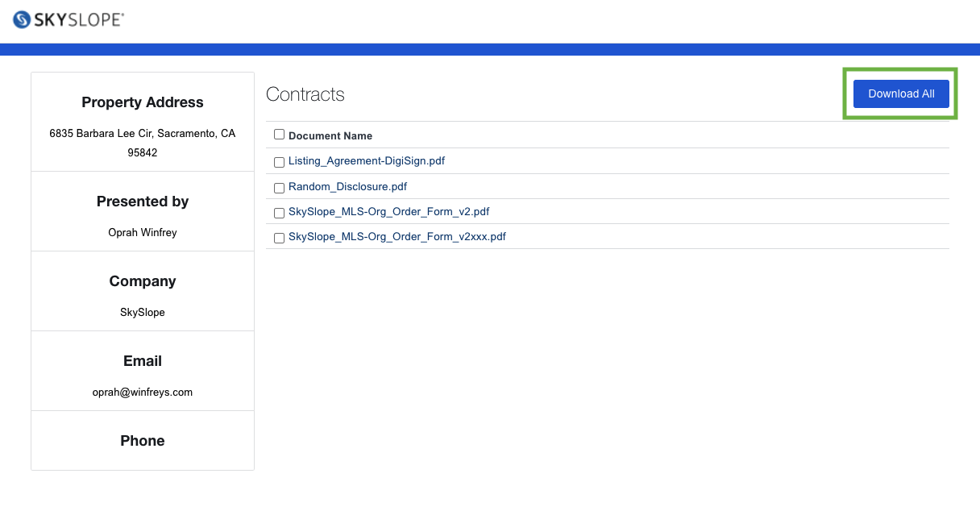
Task: Select the Barbara Lee Cir address text
Action: point(143,143)
